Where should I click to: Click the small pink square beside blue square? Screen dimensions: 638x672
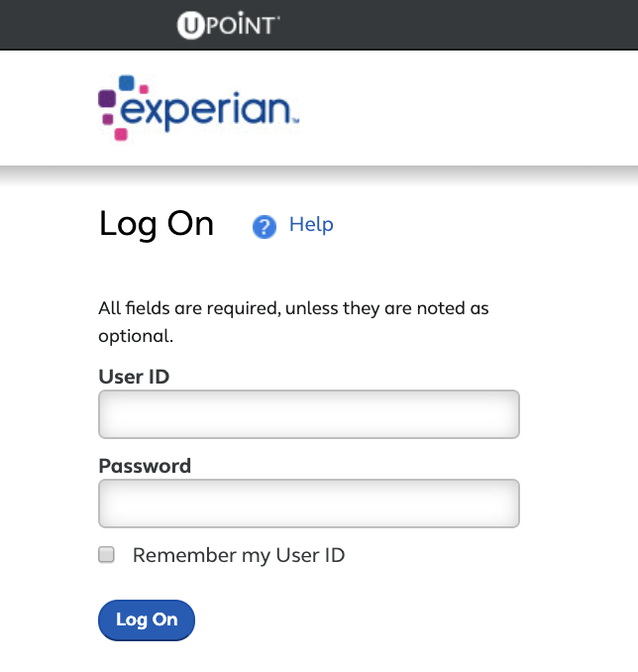pyautogui.click(x=144, y=89)
